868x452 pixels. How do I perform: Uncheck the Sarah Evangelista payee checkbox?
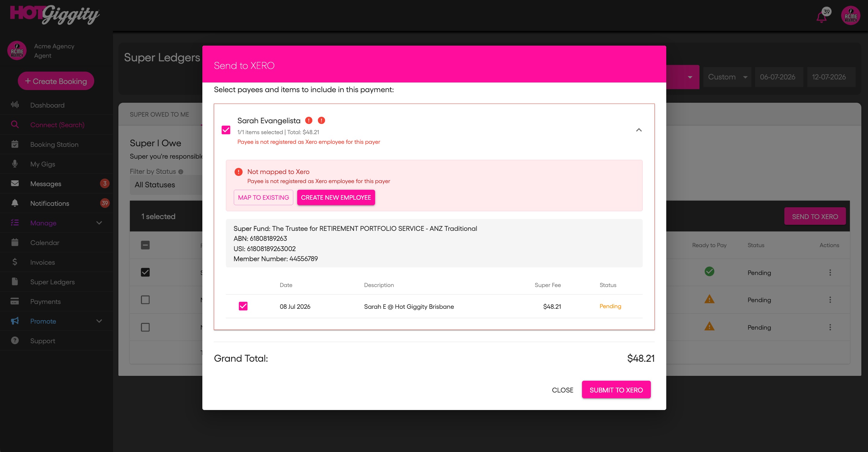[x=226, y=130]
